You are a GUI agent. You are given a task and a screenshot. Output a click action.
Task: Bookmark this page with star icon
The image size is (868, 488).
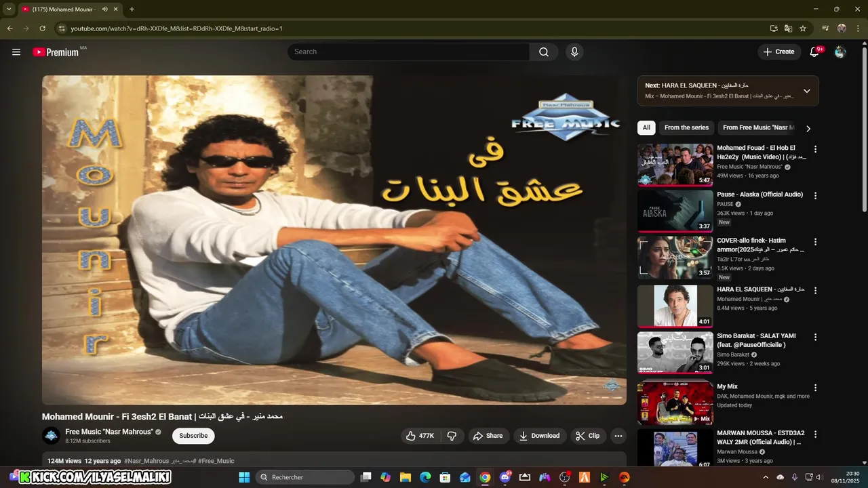[803, 28]
